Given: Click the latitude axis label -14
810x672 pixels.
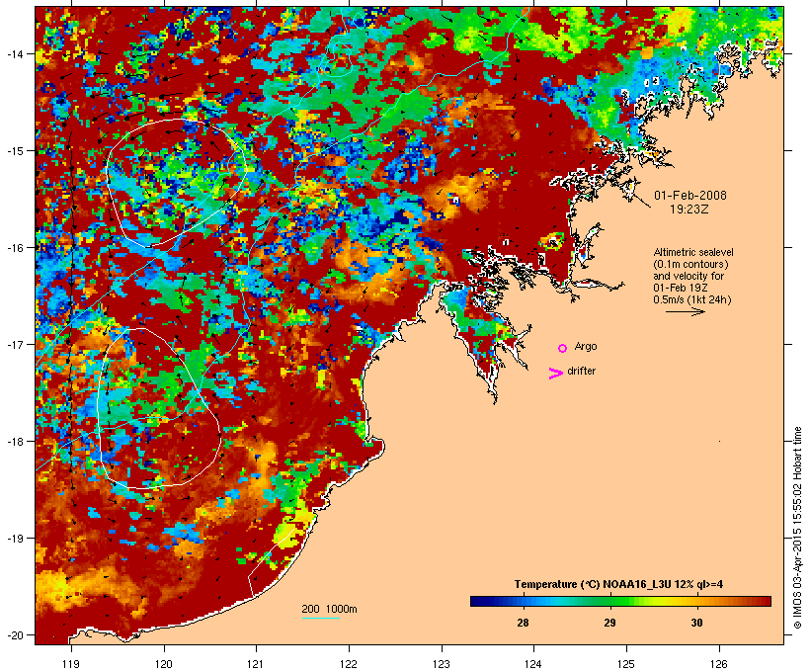Looking at the screenshot, I should coord(14,53).
